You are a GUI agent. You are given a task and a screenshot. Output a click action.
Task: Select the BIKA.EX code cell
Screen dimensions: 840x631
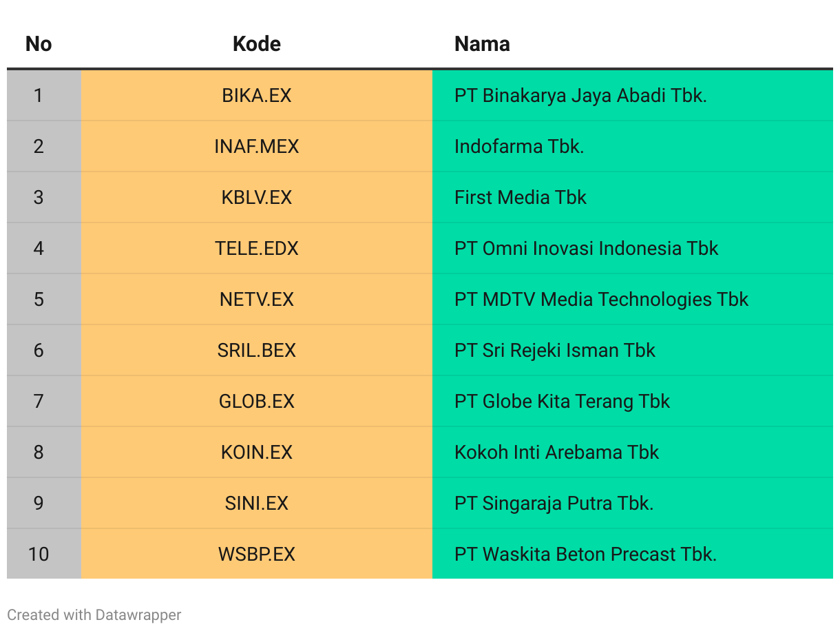257,95
